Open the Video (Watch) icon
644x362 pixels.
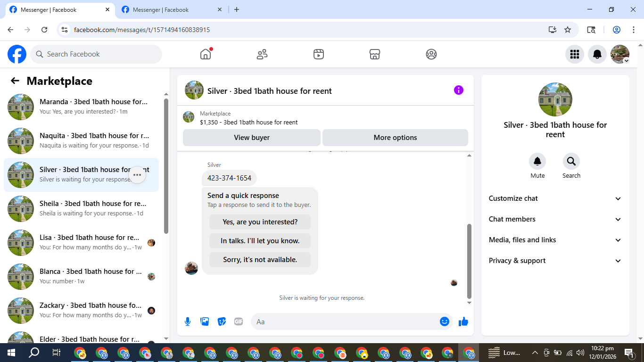tap(319, 54)
